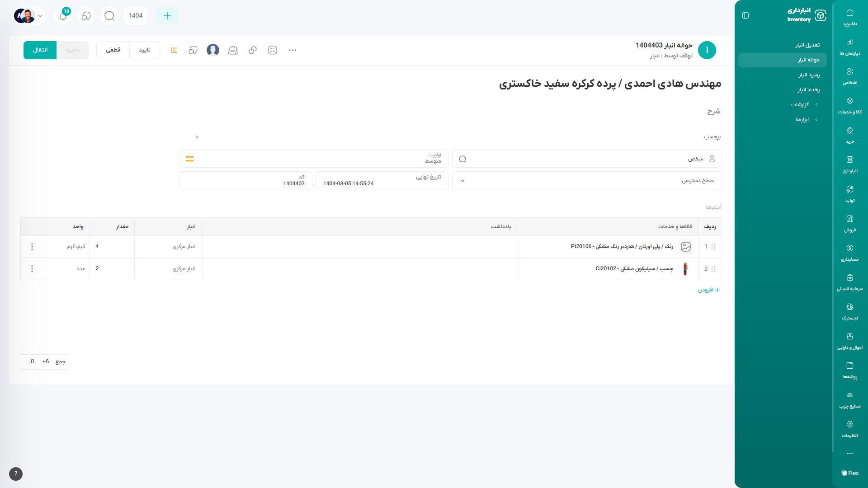Click the افزودن add item link

point(708,290)
